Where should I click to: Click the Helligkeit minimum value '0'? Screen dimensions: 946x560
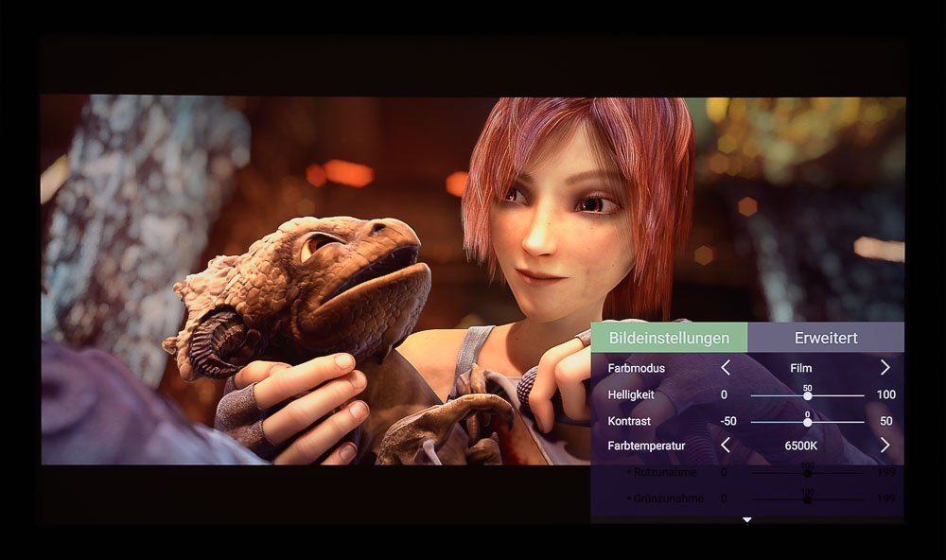(x=724, y=394)
